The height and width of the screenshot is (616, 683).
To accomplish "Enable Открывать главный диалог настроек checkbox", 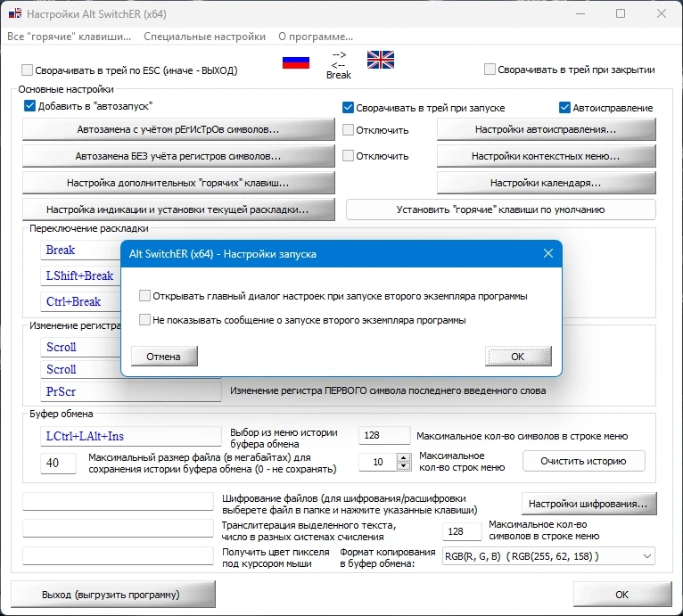I will coord(144,296).
